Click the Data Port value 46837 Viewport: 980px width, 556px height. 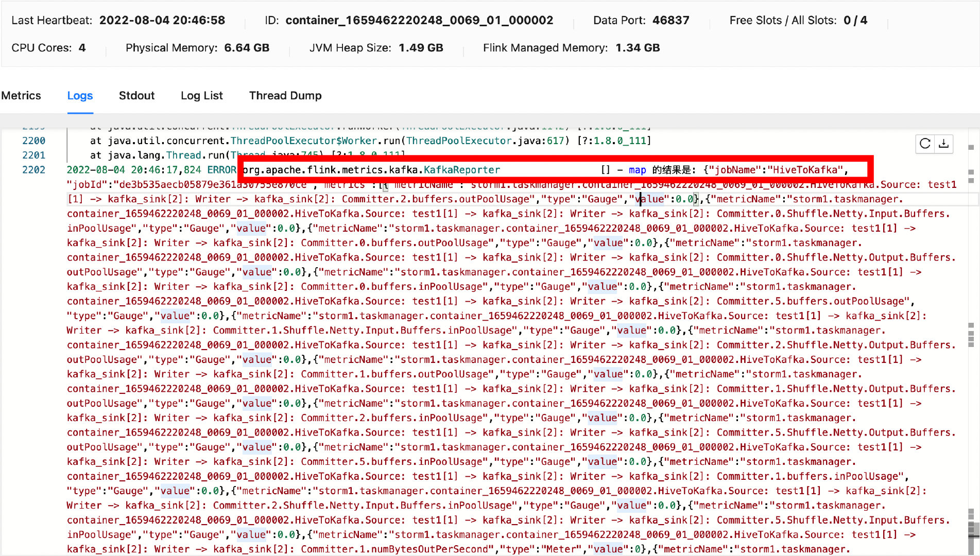click(671, 20)
